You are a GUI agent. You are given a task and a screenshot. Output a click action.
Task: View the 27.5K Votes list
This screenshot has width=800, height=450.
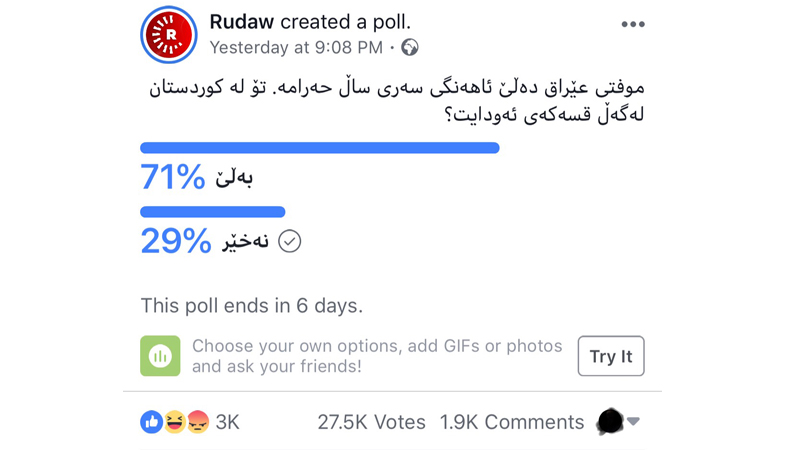click(371, 422)
